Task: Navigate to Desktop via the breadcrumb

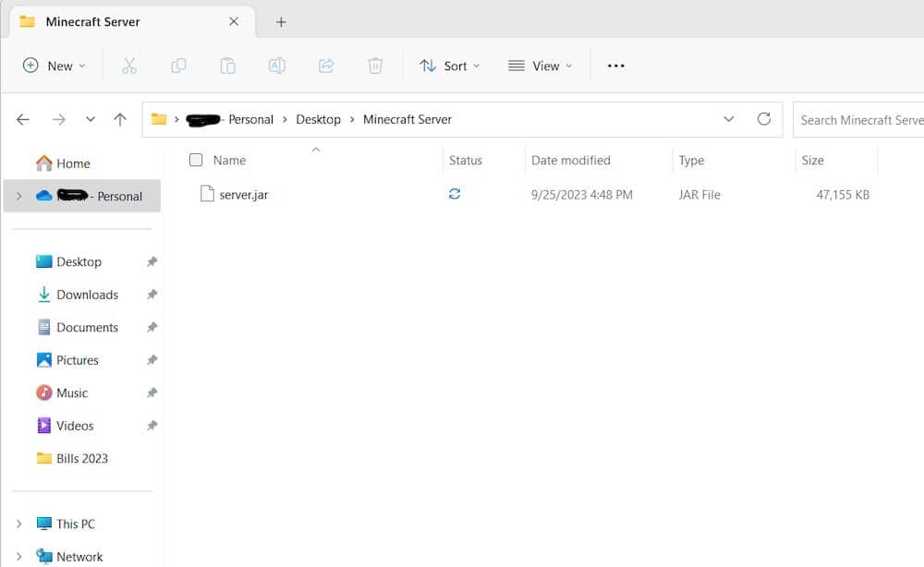Action: pyautogui.click(x=318, y=119)
